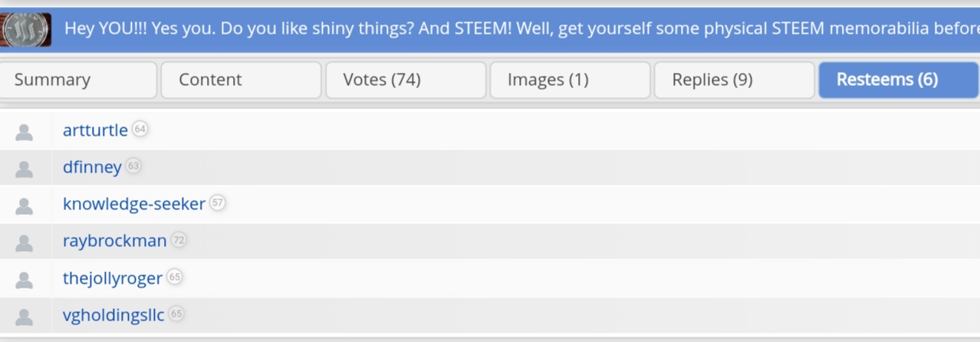This screenshot has width=980, height=342.
Task: Open thejollyroger's profile link
Action: (x=112, y=278)
